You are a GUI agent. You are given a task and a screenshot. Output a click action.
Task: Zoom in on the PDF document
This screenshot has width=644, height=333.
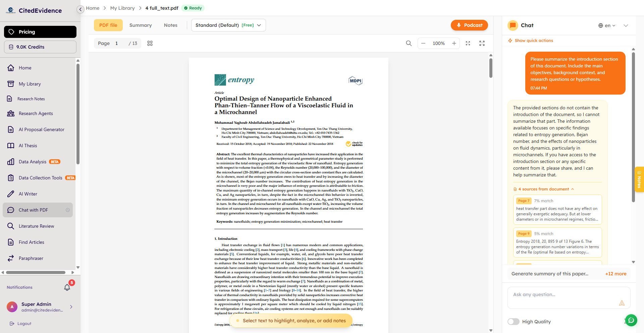454,43
